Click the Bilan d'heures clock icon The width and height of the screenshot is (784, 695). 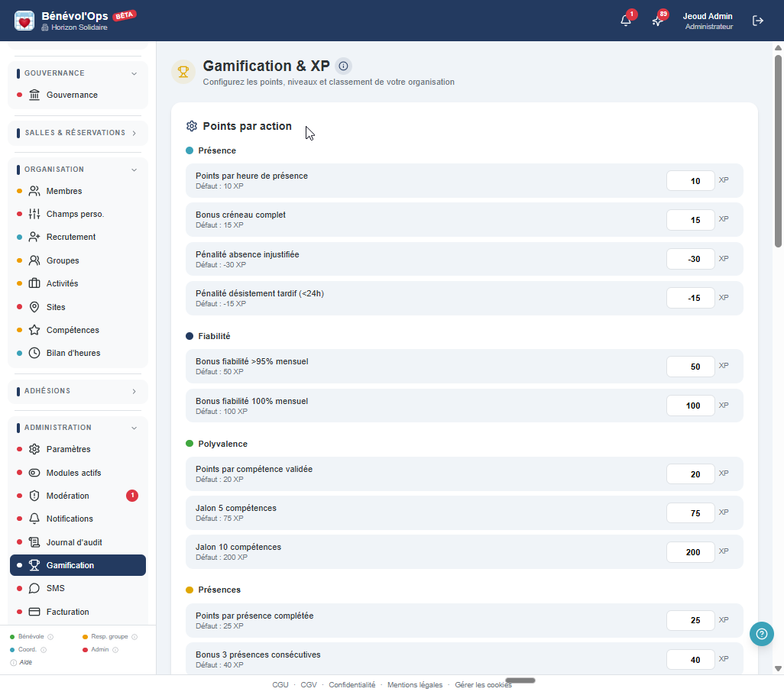(x=34, y=353)
